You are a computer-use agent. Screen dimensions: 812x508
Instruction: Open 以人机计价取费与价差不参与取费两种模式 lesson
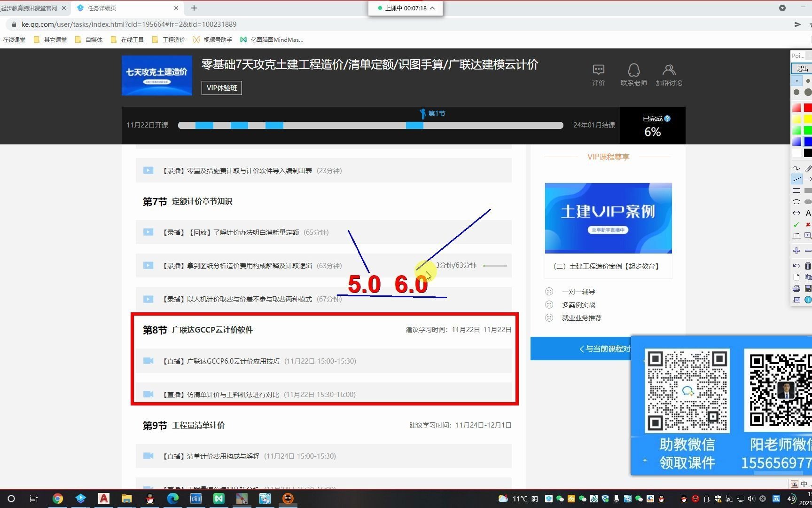pos(323,299)
